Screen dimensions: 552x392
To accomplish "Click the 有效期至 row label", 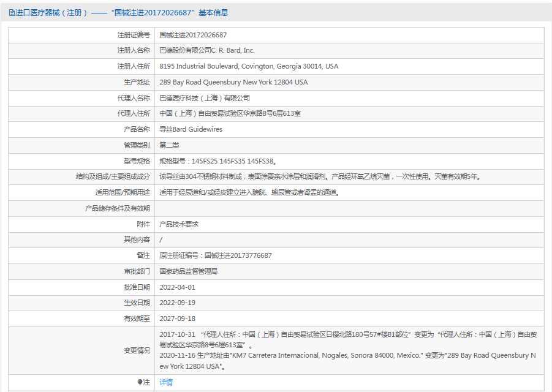I will 137,319.
